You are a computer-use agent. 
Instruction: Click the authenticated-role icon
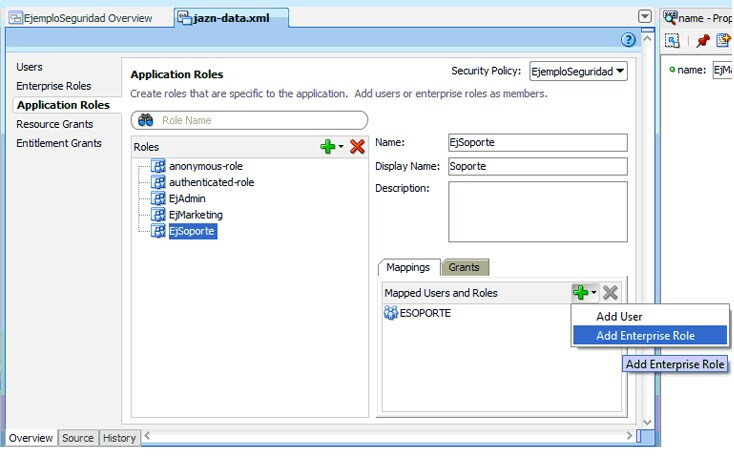click(158, 182)
